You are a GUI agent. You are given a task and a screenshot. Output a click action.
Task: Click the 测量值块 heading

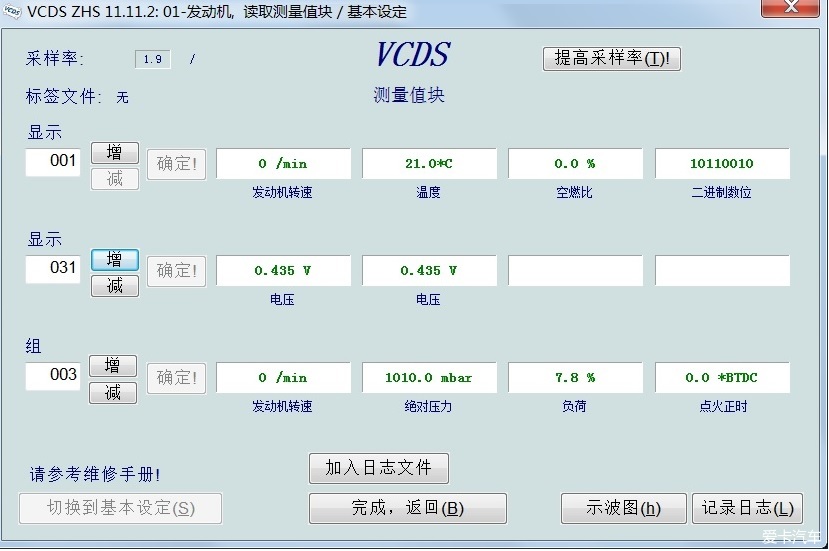(x=409, y=95)
